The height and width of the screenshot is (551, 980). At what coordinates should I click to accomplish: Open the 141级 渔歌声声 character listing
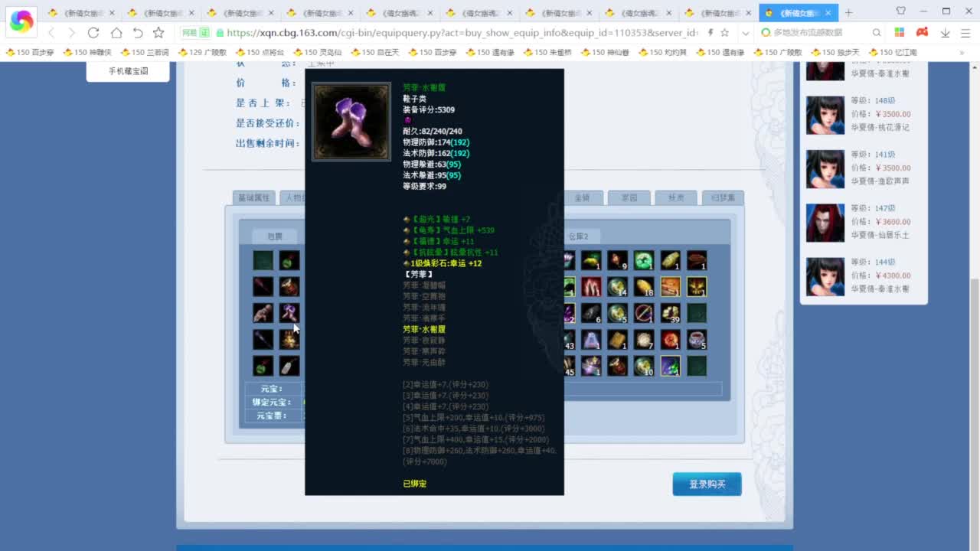pyautogui.click(x=864, y=168)
